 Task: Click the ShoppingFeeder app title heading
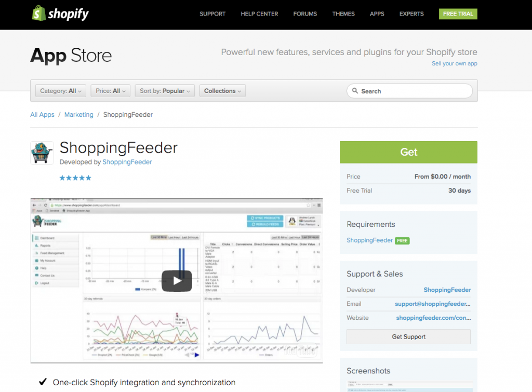point(118,148)
